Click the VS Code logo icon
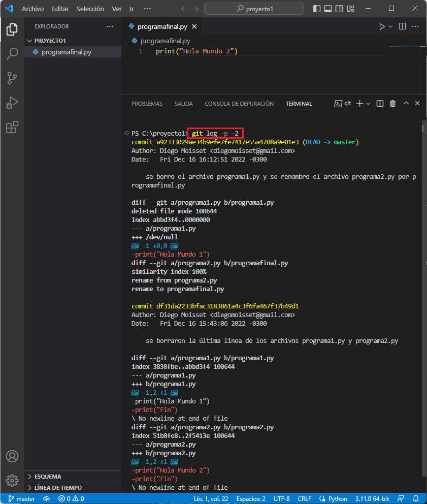427x504 pixels. (9, 9)
